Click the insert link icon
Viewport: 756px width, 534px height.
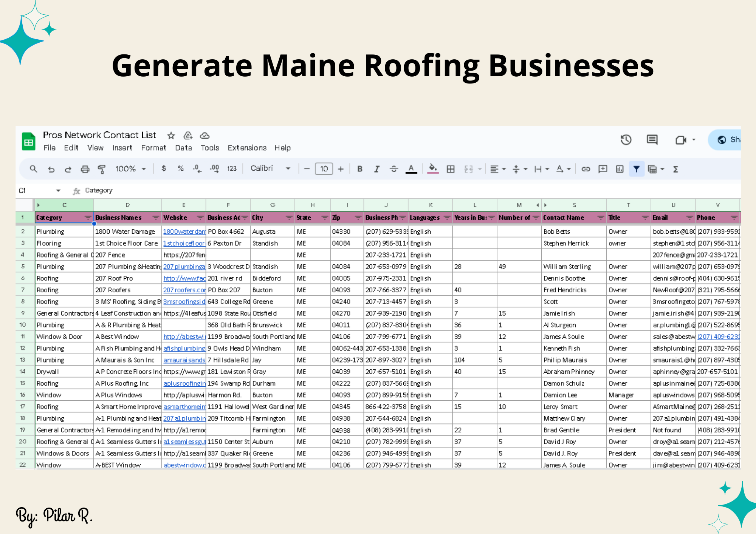[x=586, y=169]
